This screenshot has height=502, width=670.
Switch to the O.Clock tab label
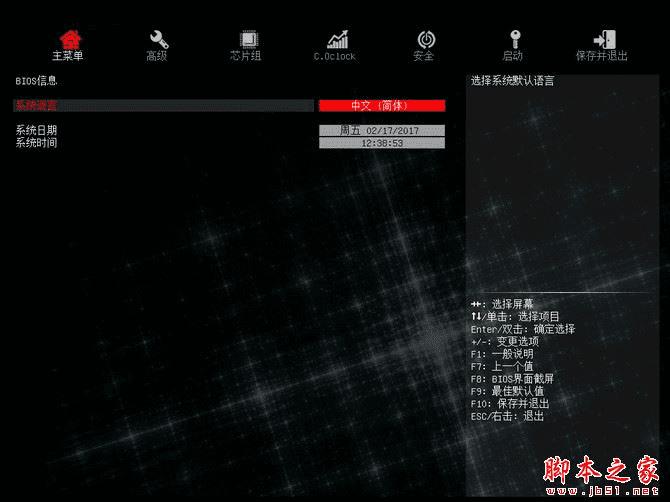pos(335,56)
